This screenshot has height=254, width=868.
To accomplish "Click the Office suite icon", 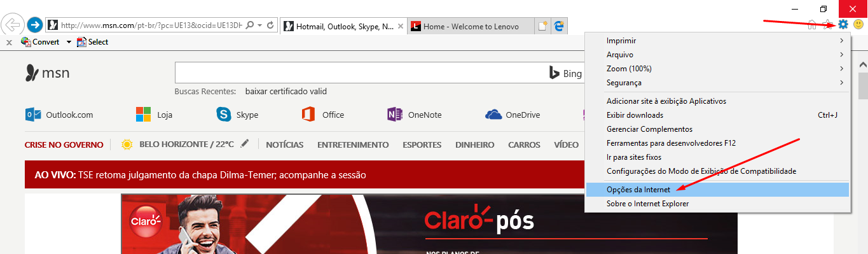I will 308,115.
